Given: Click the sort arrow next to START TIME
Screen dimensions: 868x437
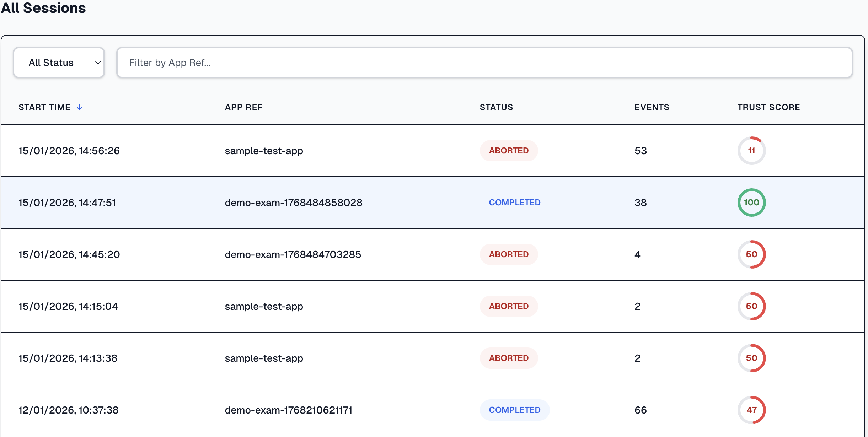Looking at the screenshot, I should (80, 107).
